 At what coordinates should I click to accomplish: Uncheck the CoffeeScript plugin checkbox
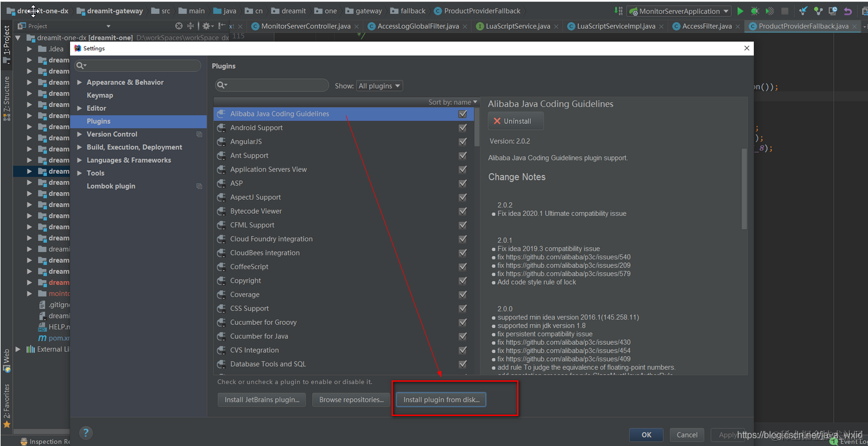pos(462,267)
